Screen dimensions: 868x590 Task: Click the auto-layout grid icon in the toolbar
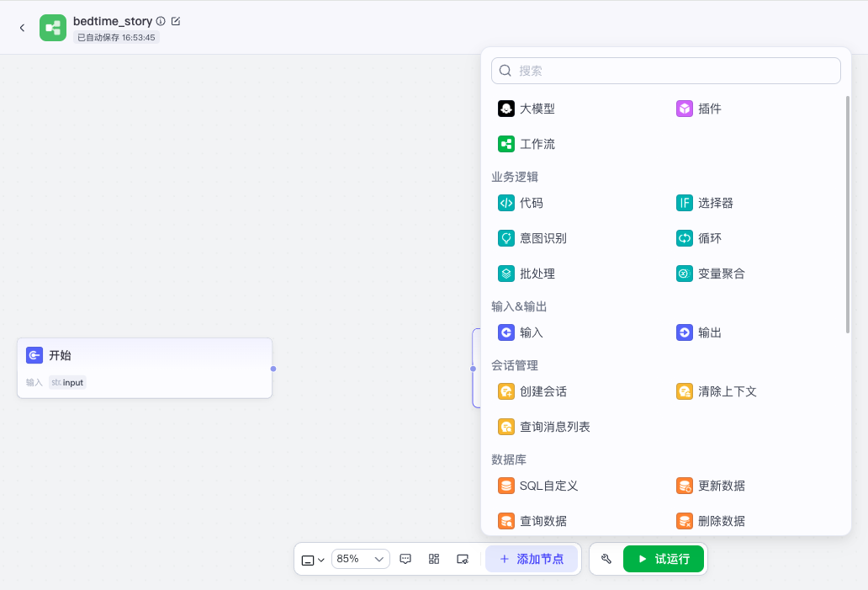point(434,559)
